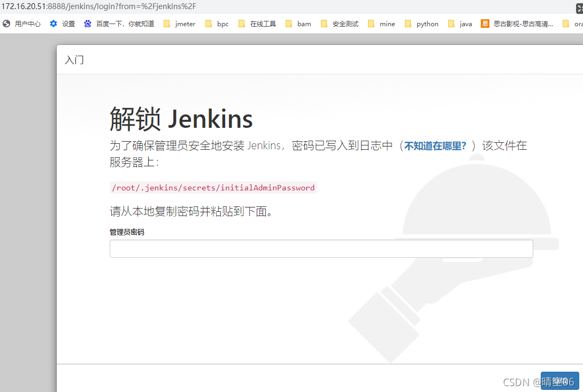
Task: Open the 设置 gear bookmark icon
Action: point(53,24)
